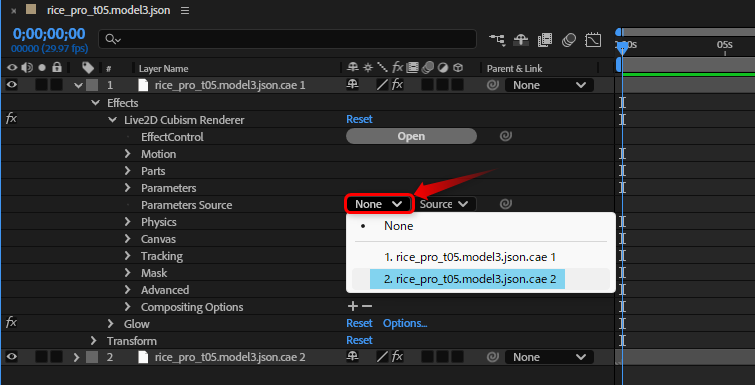Click the Lock column header icon
755x385 pixels.
tap(57, 67)
